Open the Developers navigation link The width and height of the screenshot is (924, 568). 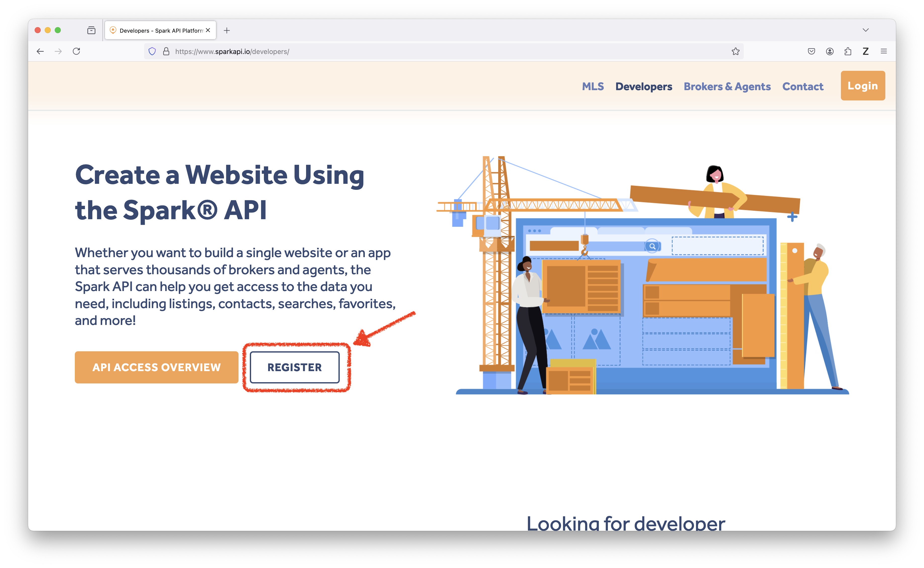click(644, 87)
